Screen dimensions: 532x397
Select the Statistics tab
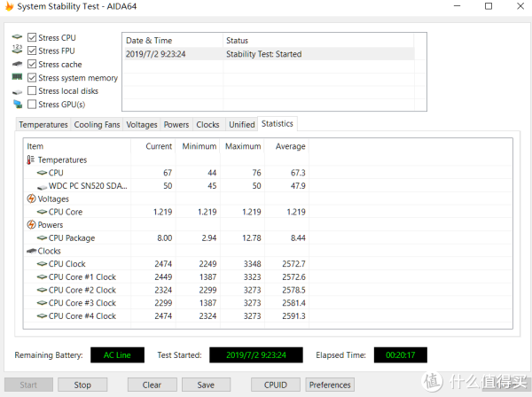[278, 124]
